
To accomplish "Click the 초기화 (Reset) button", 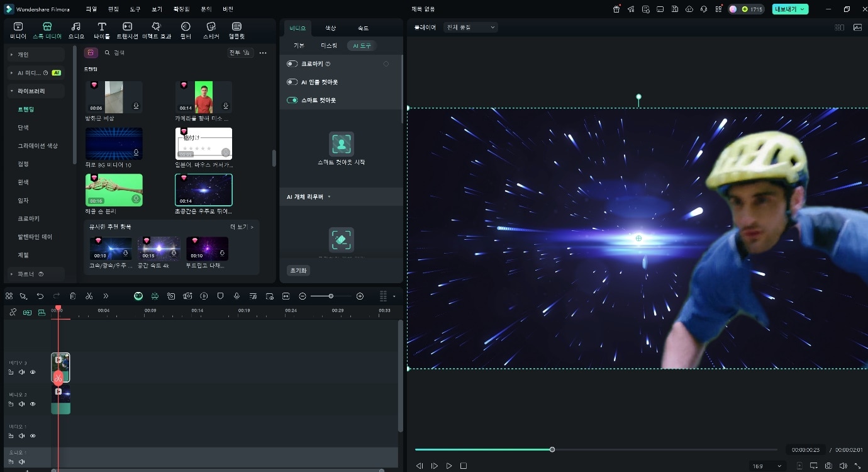I will [x=298, y=271].
